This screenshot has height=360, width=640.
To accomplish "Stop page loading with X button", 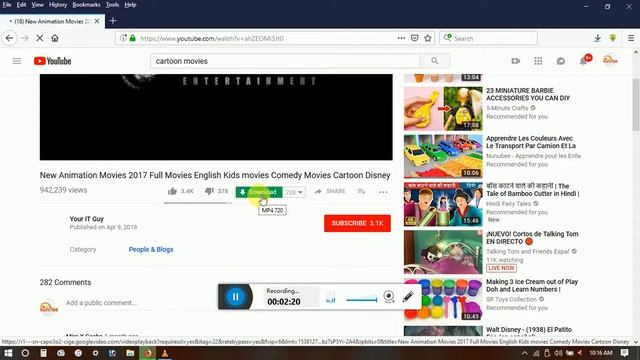I will 40,38.
